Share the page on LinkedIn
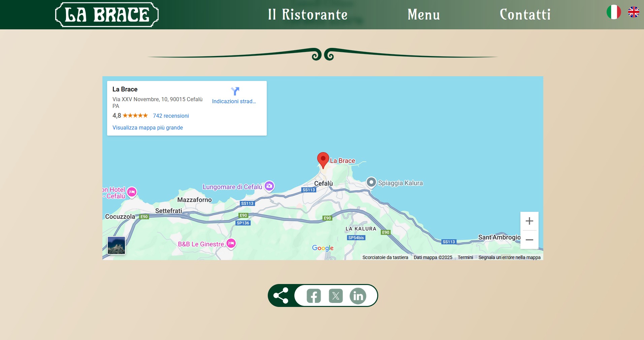The height and width of the screenshot is (340, 644). coord(358,296)
